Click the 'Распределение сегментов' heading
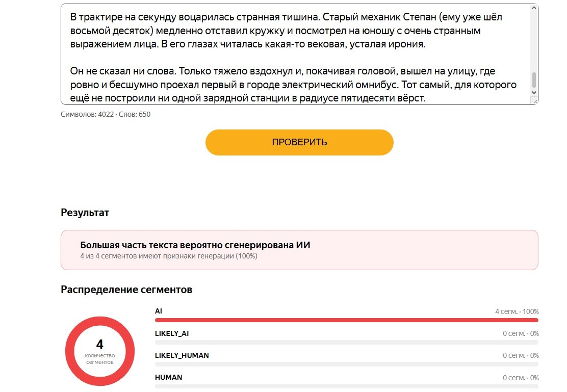 (126, 290)
